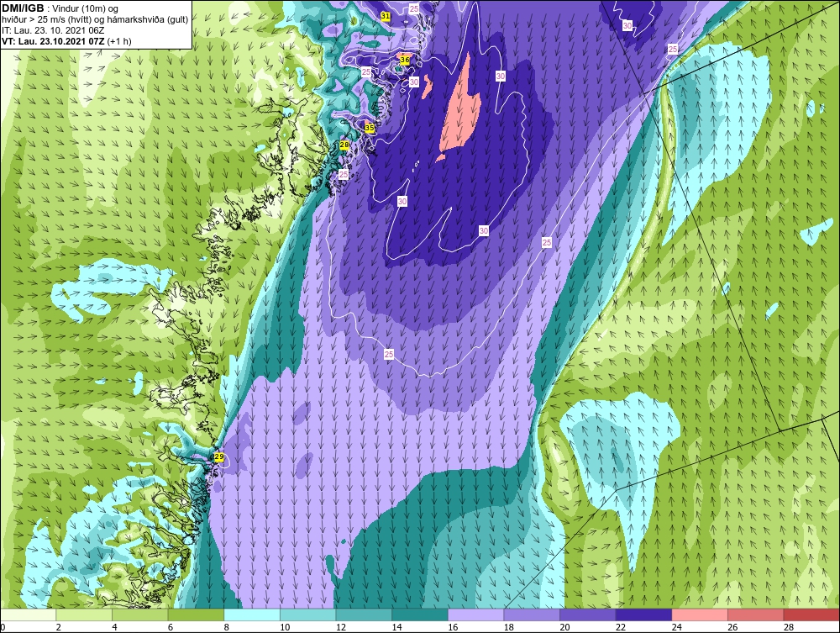Click the yellow gust marker labeled 36

pyautogui.click(x=405, y=60)
